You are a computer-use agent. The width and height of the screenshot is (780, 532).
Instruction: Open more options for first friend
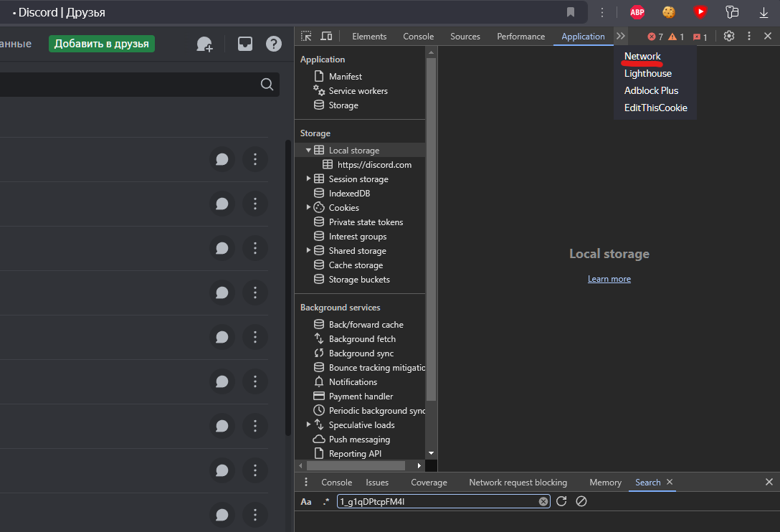coord(255,159)
